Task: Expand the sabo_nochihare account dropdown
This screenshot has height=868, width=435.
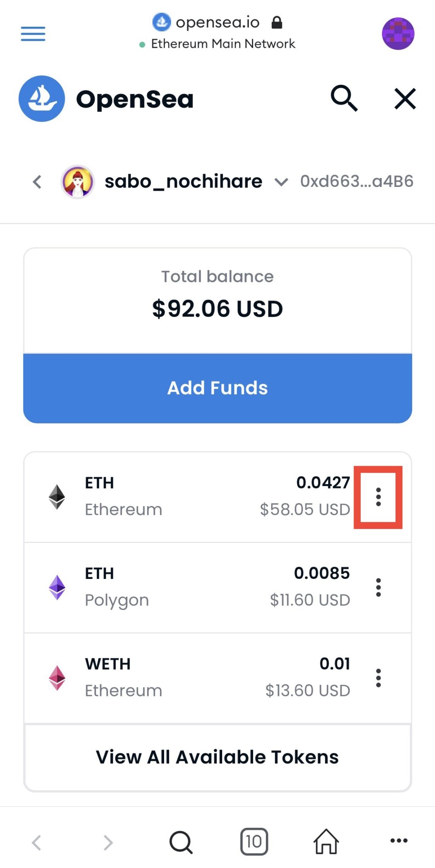Action: click(281, 182)
